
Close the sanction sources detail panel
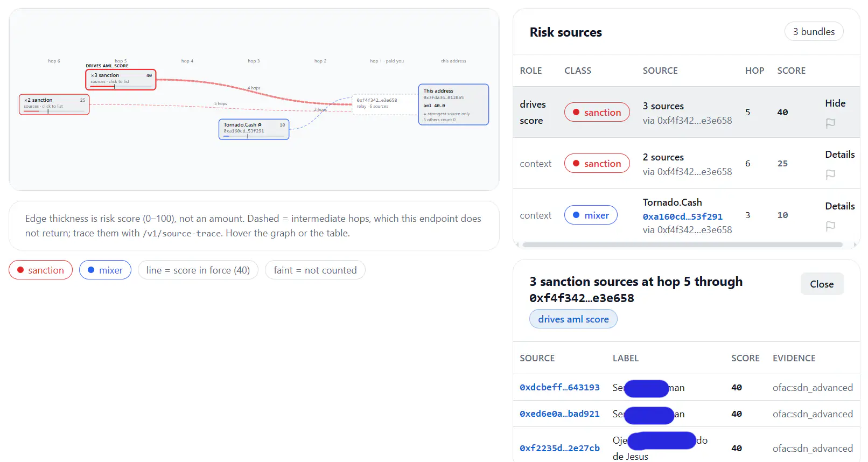[822, 284]
